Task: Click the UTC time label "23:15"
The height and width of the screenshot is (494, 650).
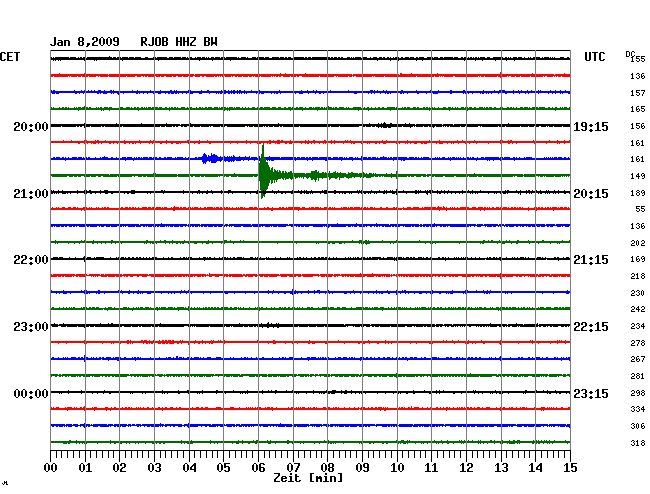Action: (x=591, y=393)
